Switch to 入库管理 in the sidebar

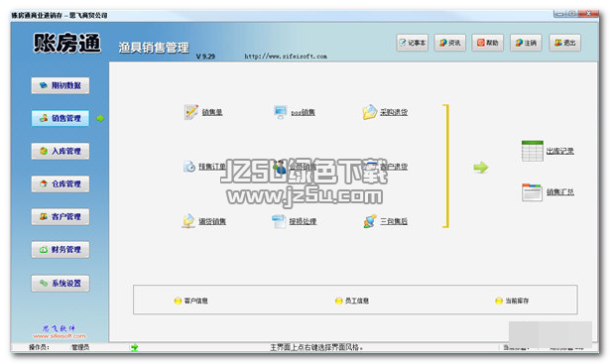pos(61,152)
